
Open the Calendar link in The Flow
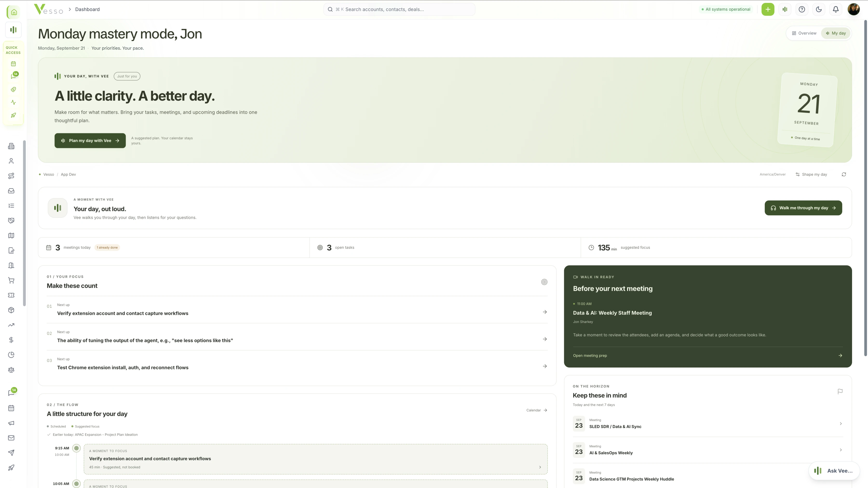[x=537, y=410]
